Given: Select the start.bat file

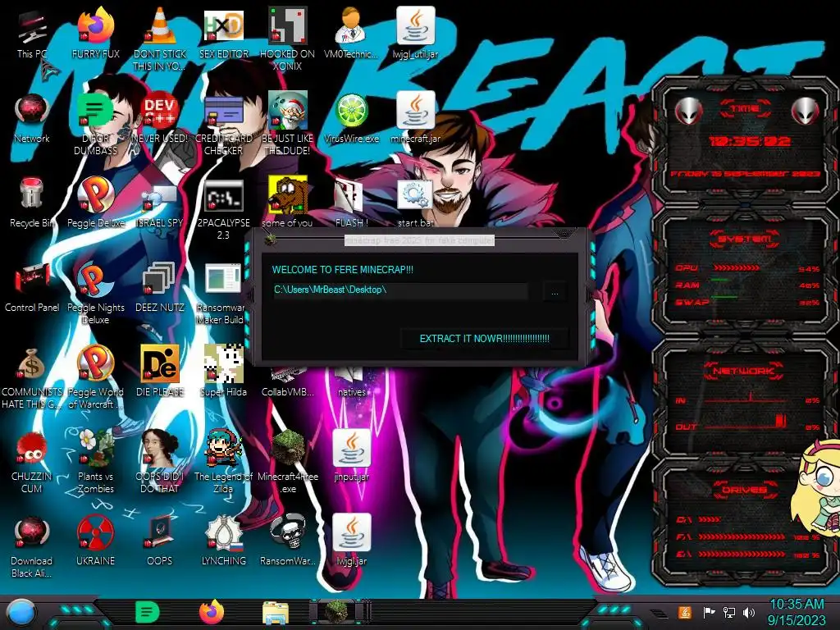Looking at the screenshot, I should (415, 196).
